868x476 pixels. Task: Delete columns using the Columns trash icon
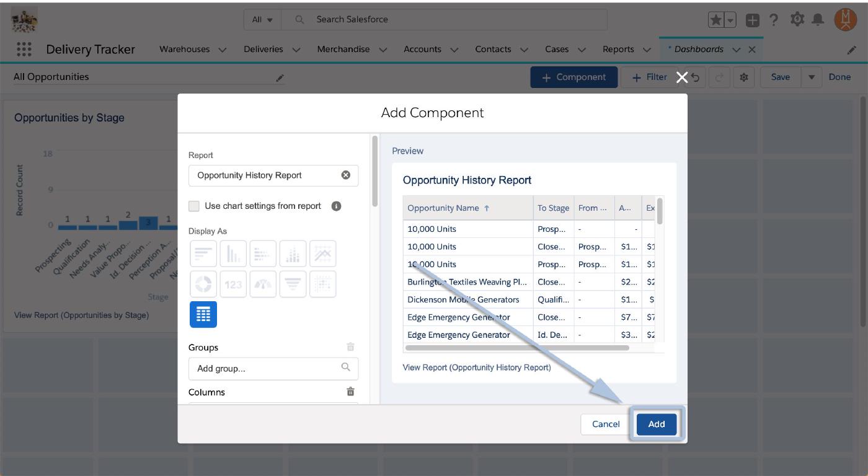350,392
